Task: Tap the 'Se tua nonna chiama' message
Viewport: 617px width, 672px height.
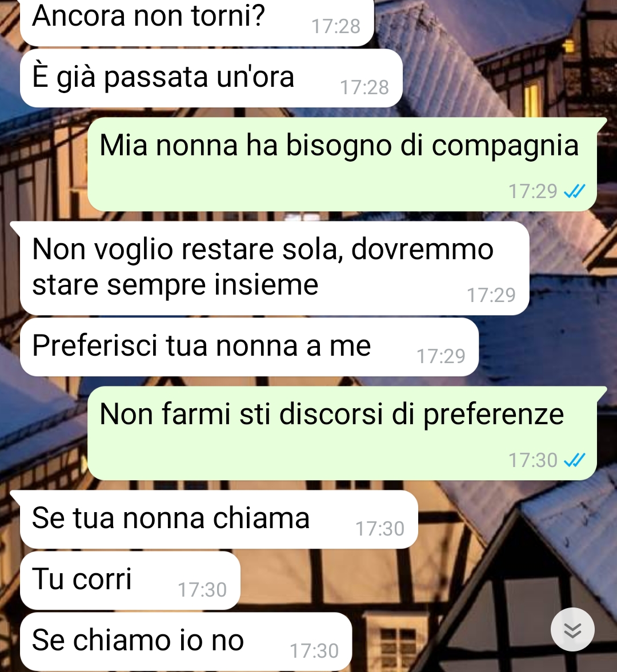Action: pos(219,520)
